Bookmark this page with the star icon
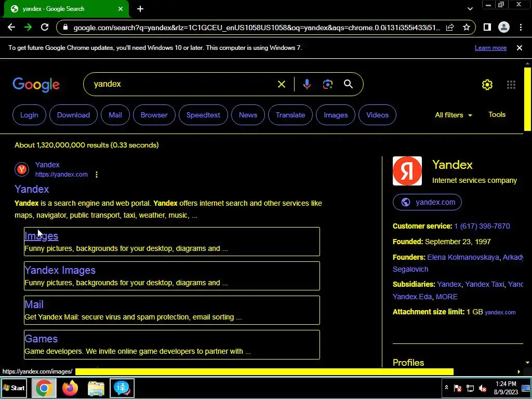This screenshot has height=399, width=532. point(467,27)
